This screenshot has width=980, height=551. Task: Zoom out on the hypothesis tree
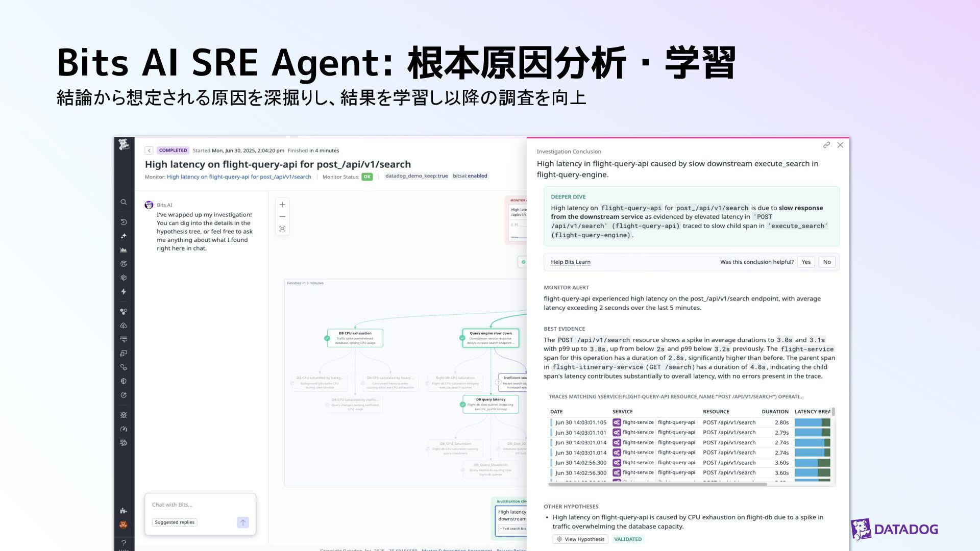click(x=282, y=217)
